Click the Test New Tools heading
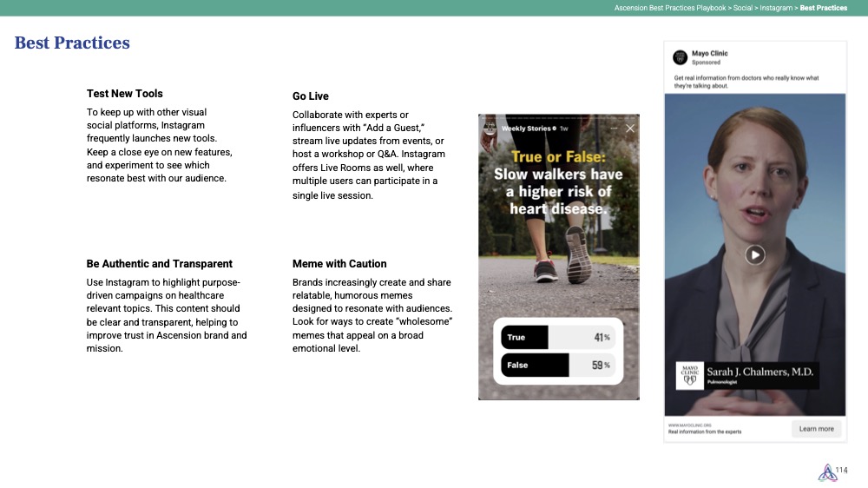This screenshot has height=488, width=868. tap(124, 94)
